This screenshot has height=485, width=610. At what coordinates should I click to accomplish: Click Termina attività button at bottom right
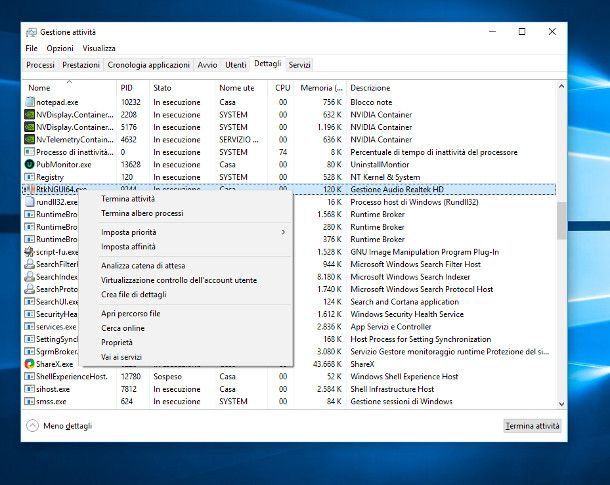(532, 426)
